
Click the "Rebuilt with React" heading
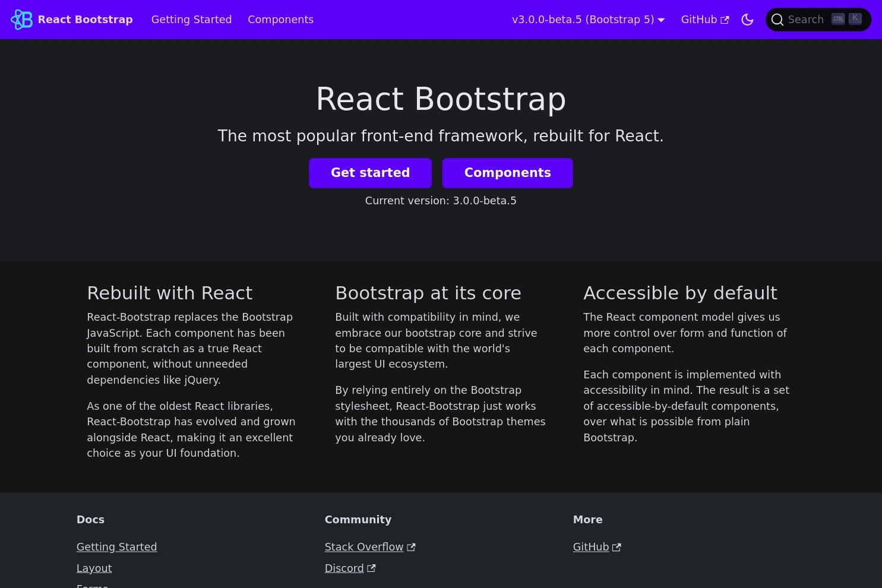click(x=170, y=293)
